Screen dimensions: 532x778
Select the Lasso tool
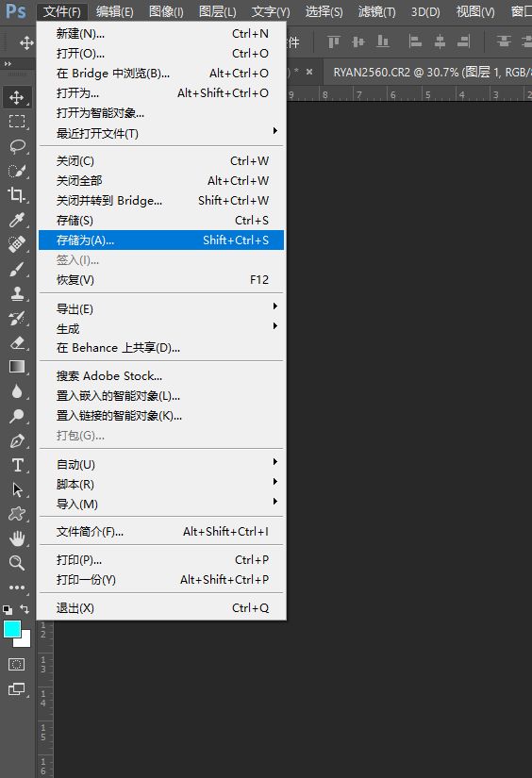click(17, 146)
